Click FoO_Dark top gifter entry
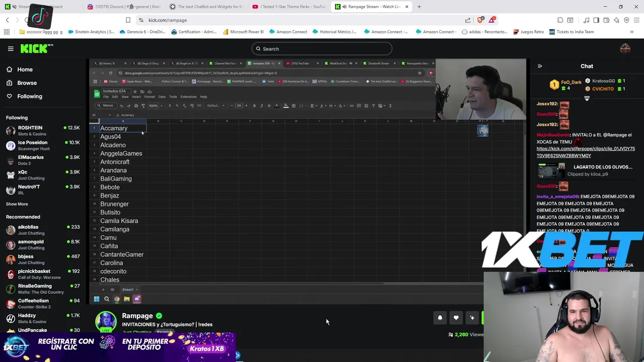644x362 pixels. [x=566, y=85]
